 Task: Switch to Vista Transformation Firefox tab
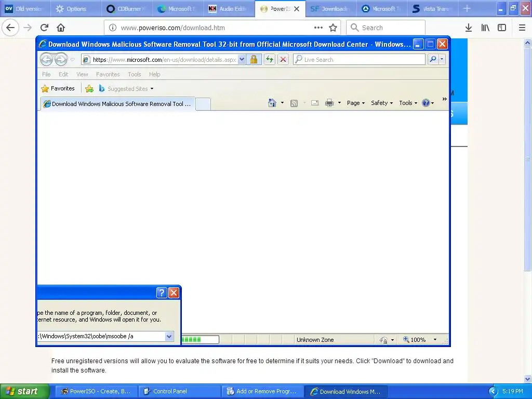tap(432, 9)
